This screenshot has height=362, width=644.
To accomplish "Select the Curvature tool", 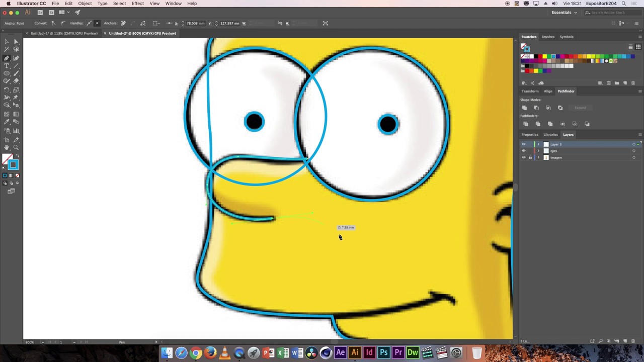I will (x=16, y=58).
